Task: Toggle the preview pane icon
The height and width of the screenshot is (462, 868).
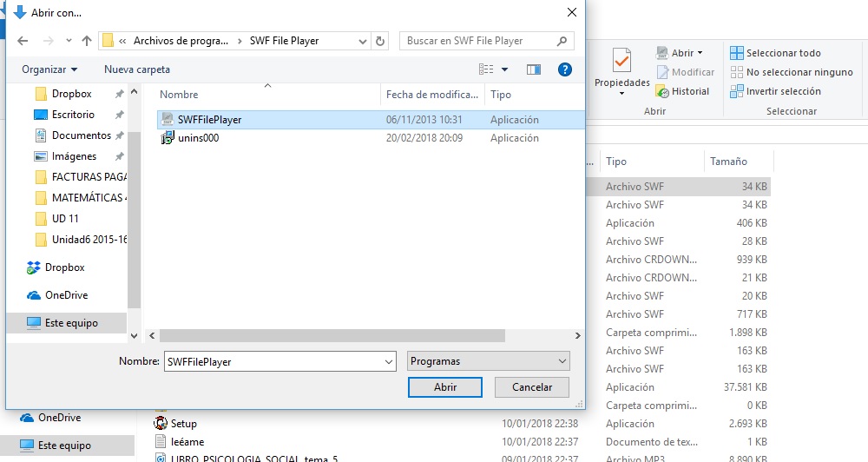Action: (534, 69)
